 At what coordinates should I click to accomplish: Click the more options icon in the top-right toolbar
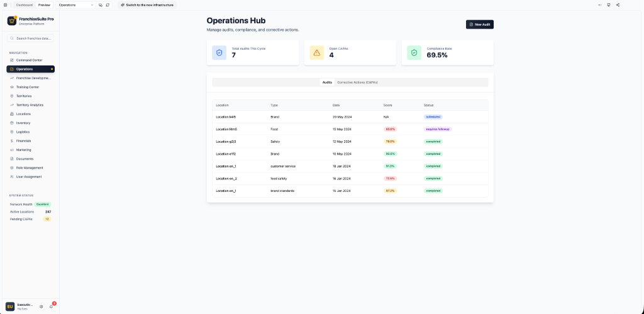point(599,5)
